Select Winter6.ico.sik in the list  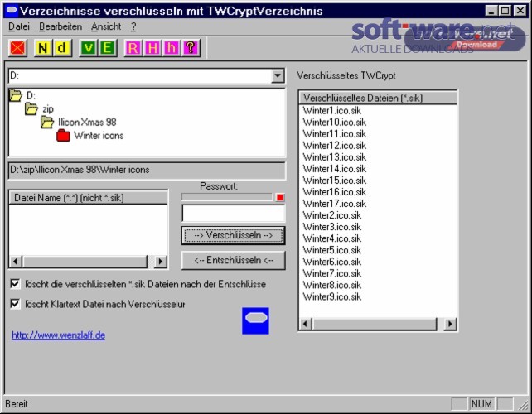point(332,262)
